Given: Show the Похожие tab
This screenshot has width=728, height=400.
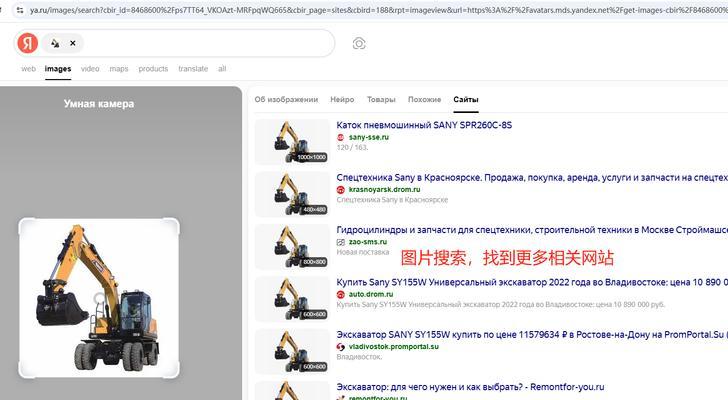Looking at the screenshot, I should point(424,99).
